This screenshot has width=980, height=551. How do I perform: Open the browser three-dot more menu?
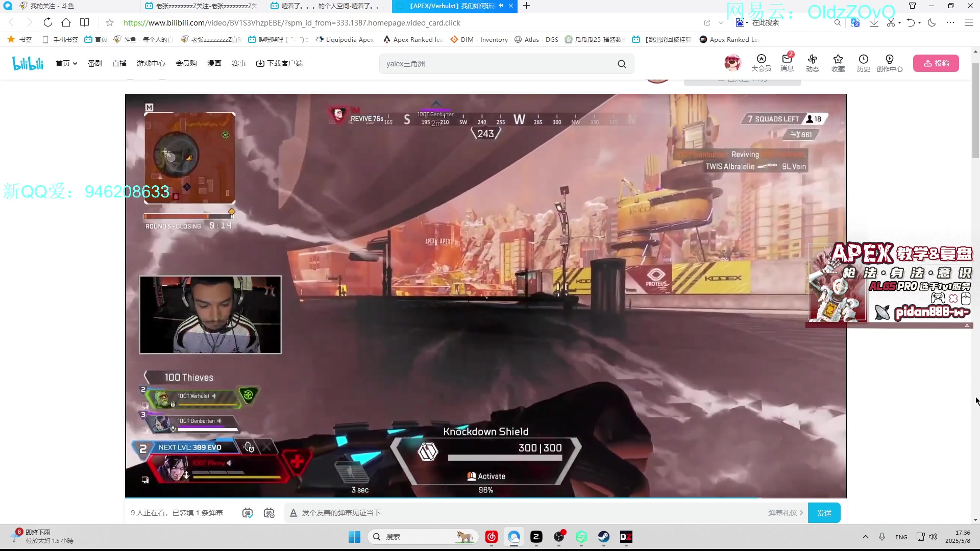coord(950,22)
